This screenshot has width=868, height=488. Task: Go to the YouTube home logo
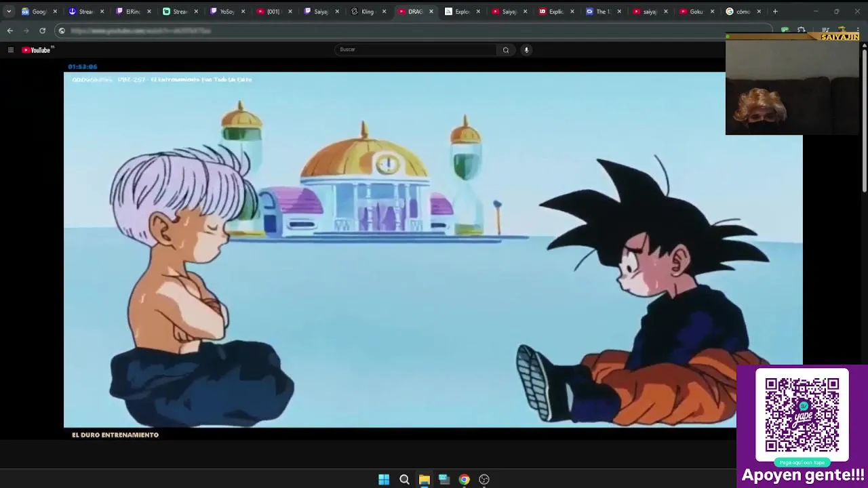point(36,49)
